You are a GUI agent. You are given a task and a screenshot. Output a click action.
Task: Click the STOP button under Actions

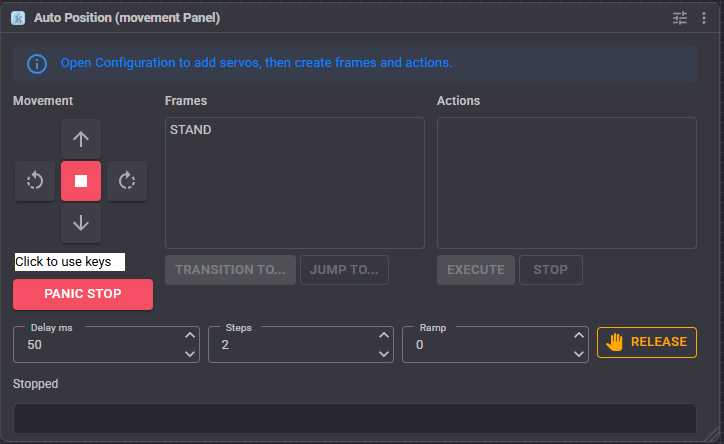coord(550,270)
